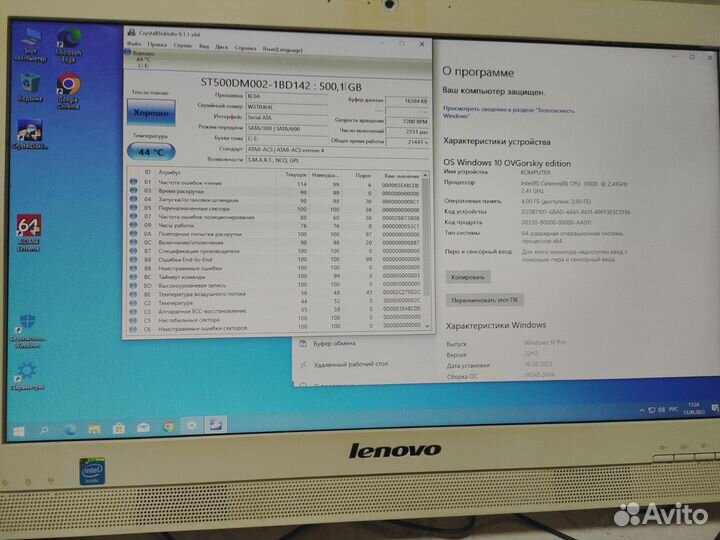Click the Удаленный рабочий стол sidebar icon

pyautogui.click(x=303, y=365)
